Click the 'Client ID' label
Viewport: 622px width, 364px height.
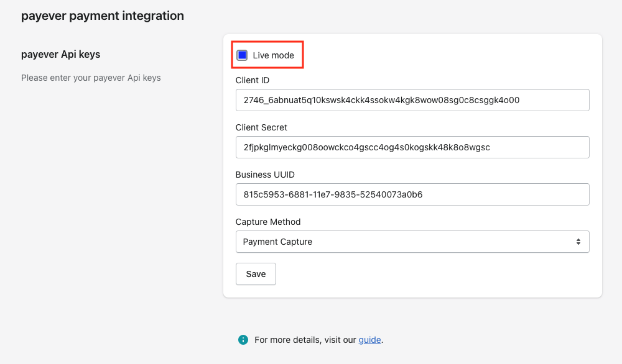coord(253,80)
